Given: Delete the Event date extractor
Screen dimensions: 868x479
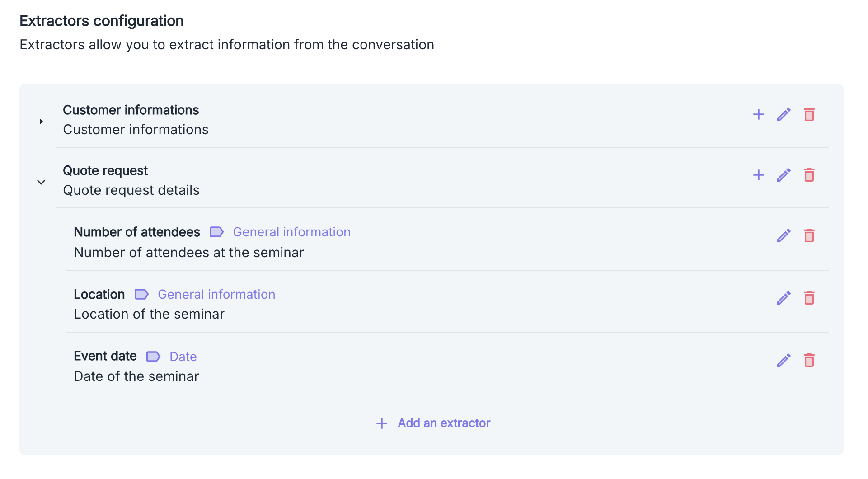Looking at the screenshot, I should click(x=809, y=360).
